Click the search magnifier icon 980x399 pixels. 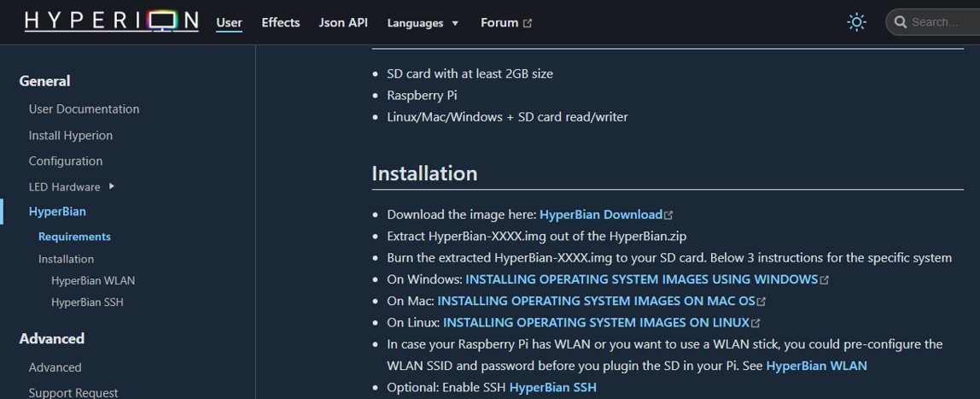point(900,22)
